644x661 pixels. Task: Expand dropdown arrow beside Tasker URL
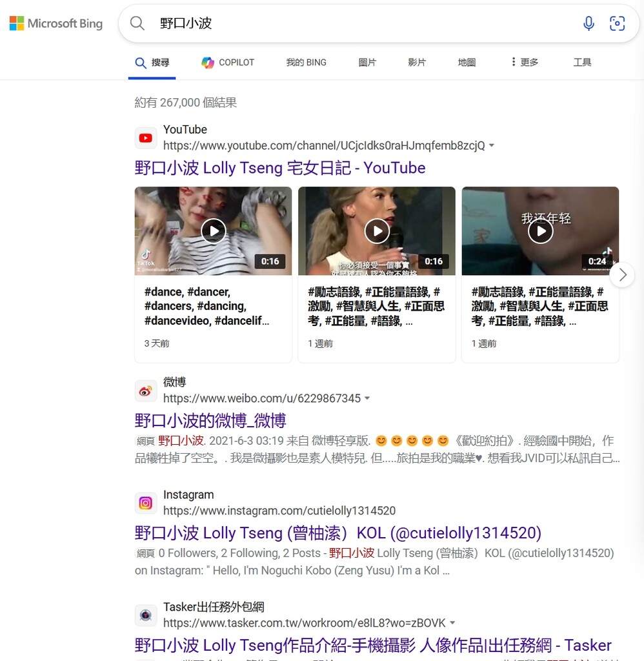pos(452,623)
